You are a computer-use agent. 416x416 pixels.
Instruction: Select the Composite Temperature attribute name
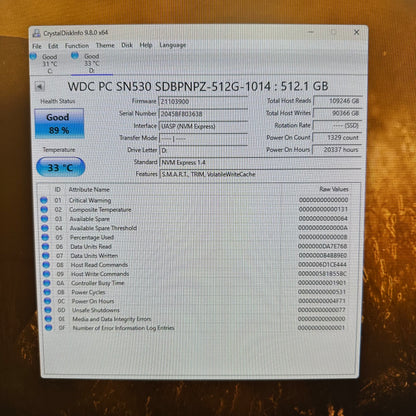click(100, 209)
